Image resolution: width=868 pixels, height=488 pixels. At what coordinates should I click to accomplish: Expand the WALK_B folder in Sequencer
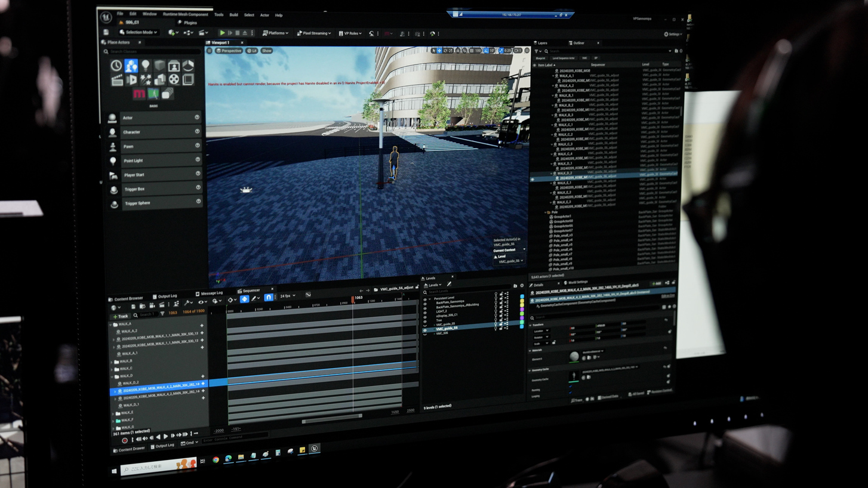pos(112,362)
